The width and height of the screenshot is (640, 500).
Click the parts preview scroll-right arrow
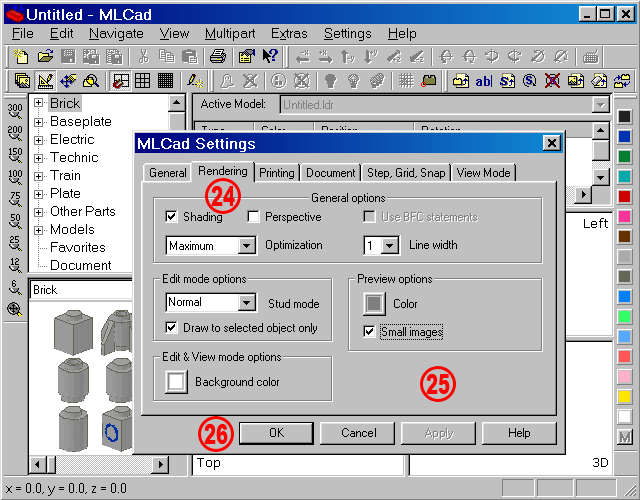click(160, 464)
